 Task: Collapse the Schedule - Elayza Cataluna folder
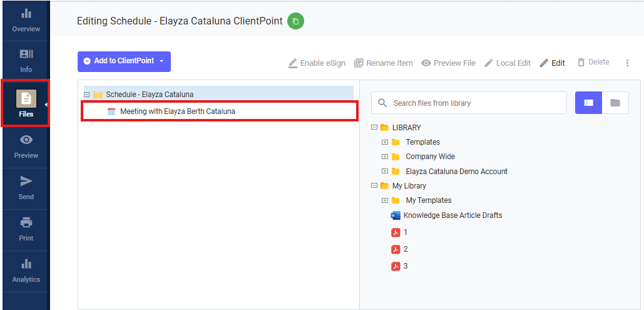click(86, 95)
